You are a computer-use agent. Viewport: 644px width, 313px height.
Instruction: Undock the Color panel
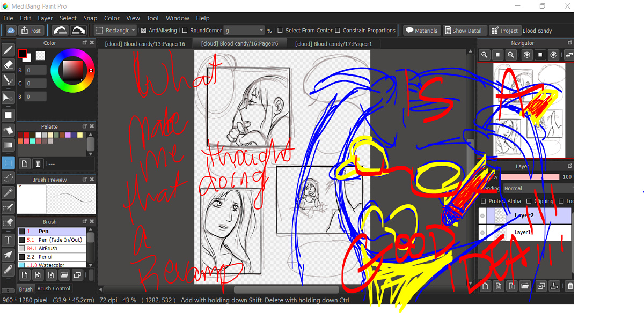84,43
